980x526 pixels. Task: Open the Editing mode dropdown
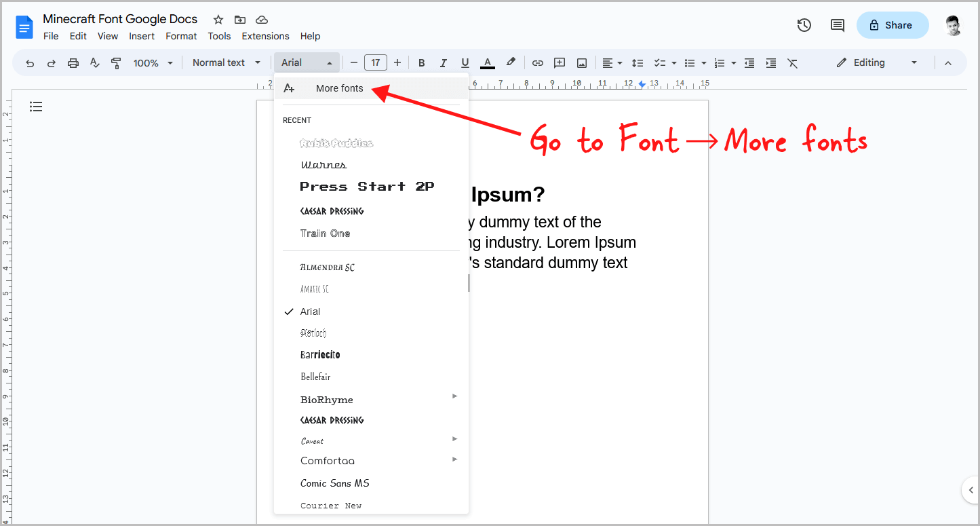877,62
